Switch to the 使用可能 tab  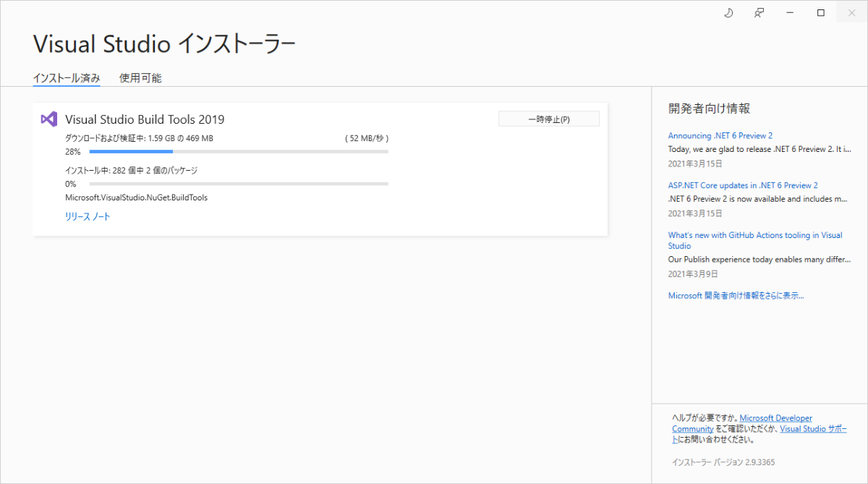click(x=140, y=78)
